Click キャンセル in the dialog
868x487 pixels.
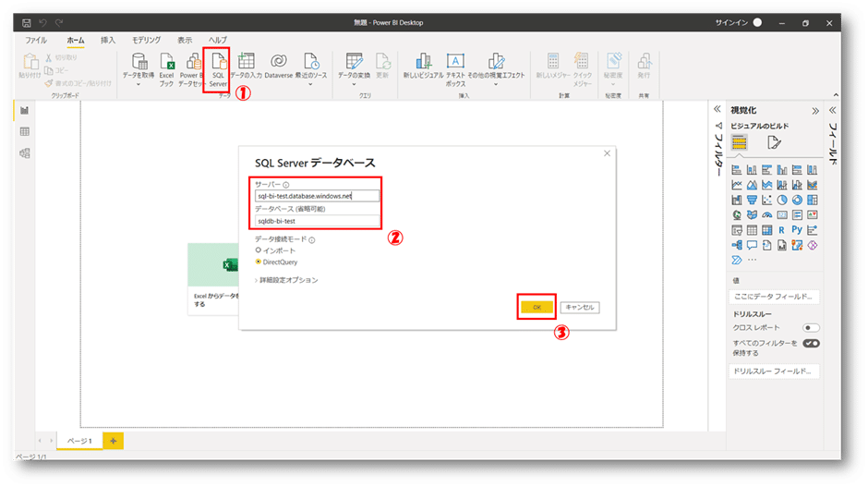tap(580, 307)
